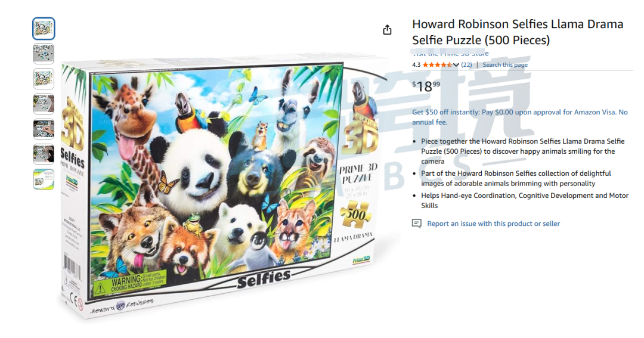Visit the Prime 3D Store link
This screenshot has height=338, width=644.
click(451, 54)
